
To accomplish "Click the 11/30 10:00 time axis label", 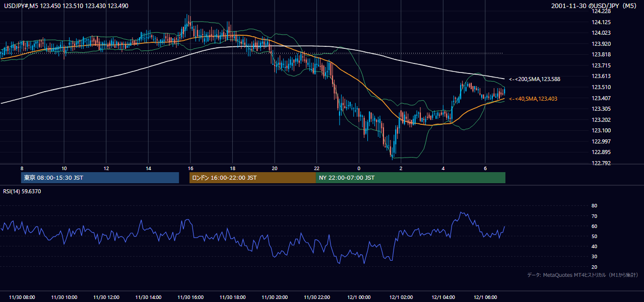I will (x=64, y=297).
